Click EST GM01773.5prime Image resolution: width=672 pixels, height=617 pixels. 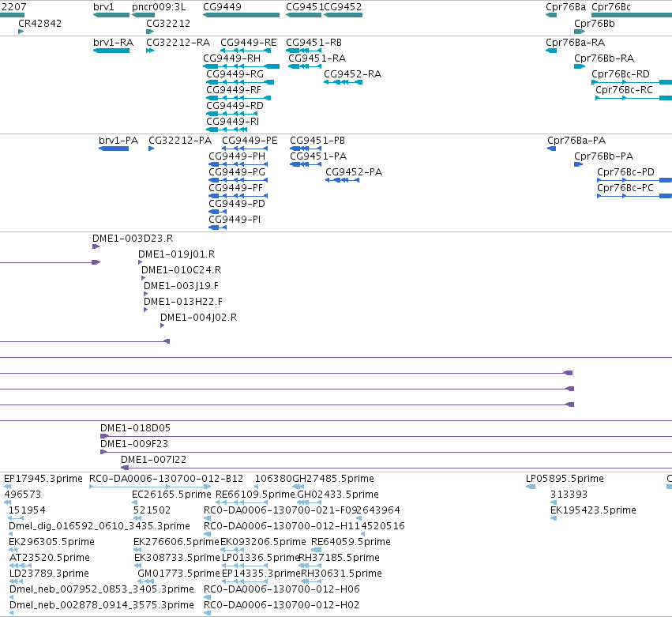tap(178, 574)
